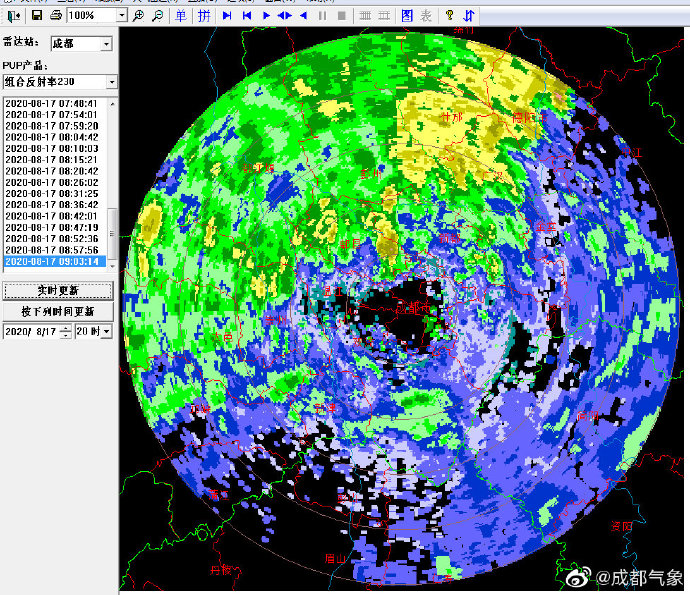Click the yellow help question icon
This screenshot has width=690, height=595.
pos(449,16)
